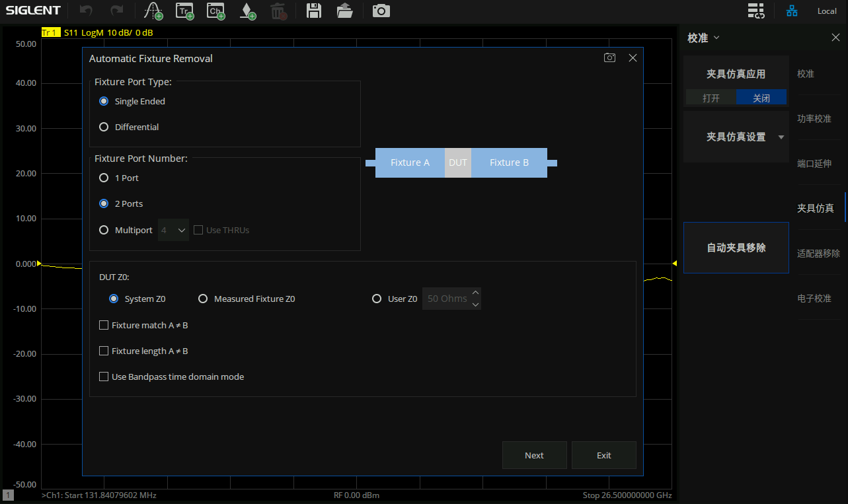The height and width of the screenshot is (504, 848).
Task: Enable Fixture match A ≠ B checkbox
Action: coord(104,325)
